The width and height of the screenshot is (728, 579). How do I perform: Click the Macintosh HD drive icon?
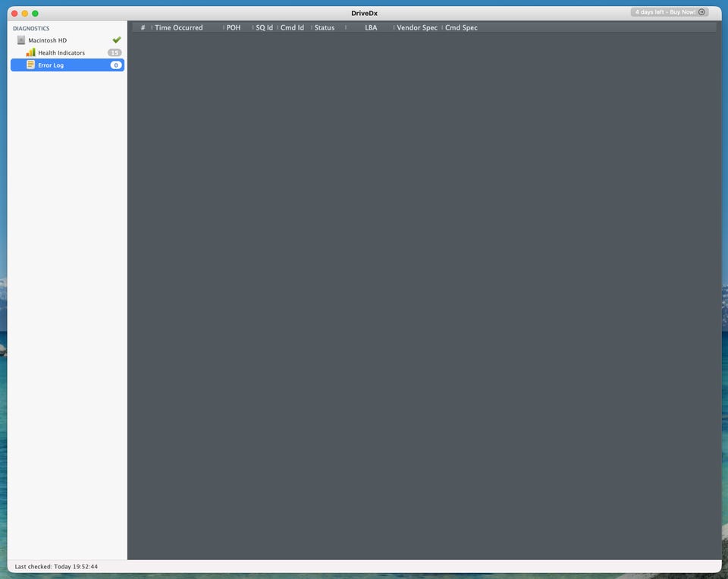(21, 40)
